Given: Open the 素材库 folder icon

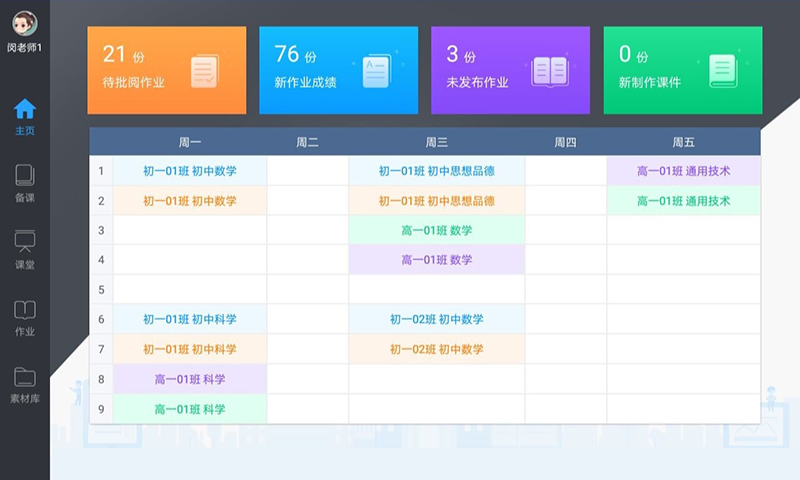Looking at the screenshot, I should [25, 377].
